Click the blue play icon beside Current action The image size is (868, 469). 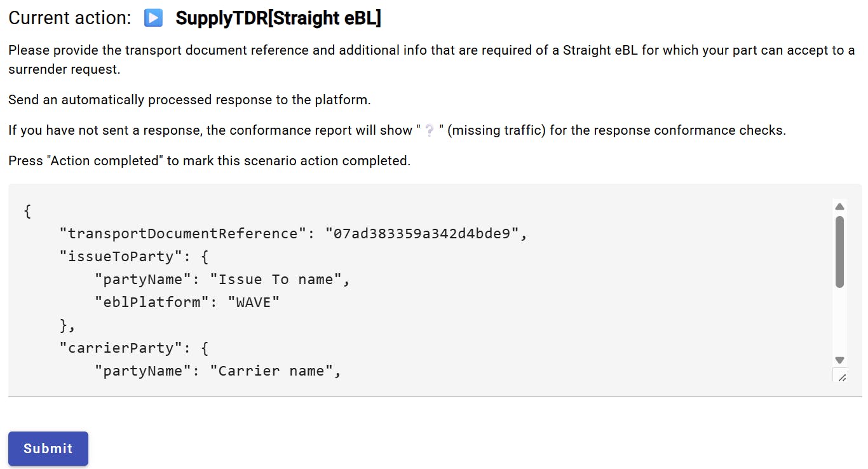[x=153, y=18]
